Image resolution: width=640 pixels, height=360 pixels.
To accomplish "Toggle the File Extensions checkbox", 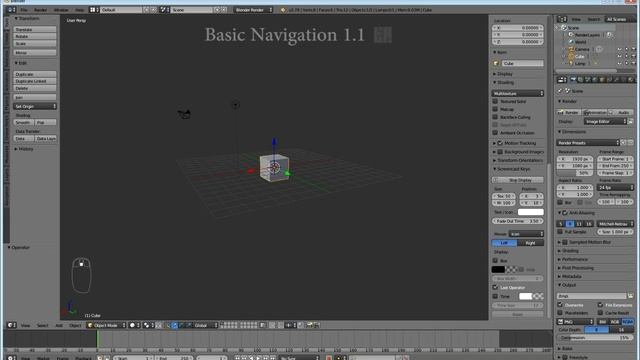I will point(600,305).
